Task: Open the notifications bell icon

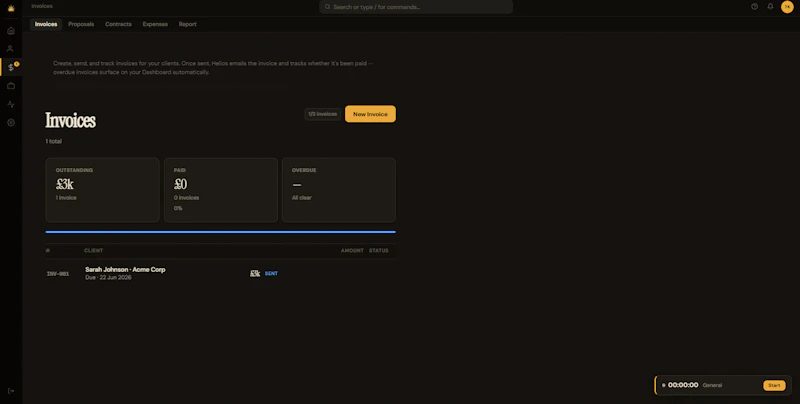Action: [770, 7]
